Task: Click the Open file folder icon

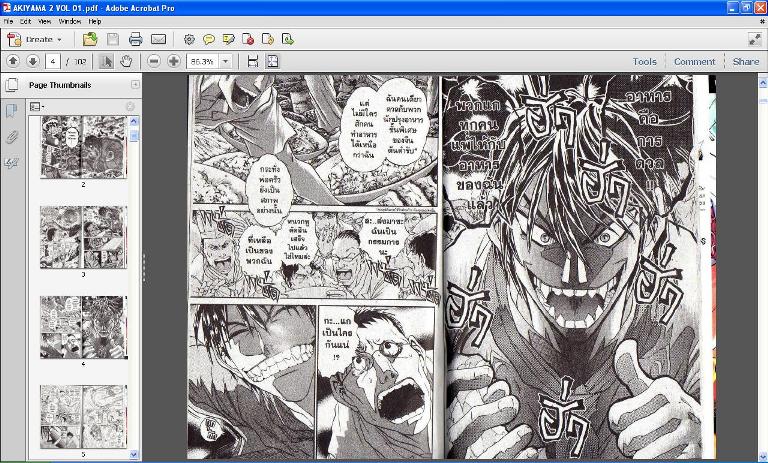Action: (x=90, y=39)
